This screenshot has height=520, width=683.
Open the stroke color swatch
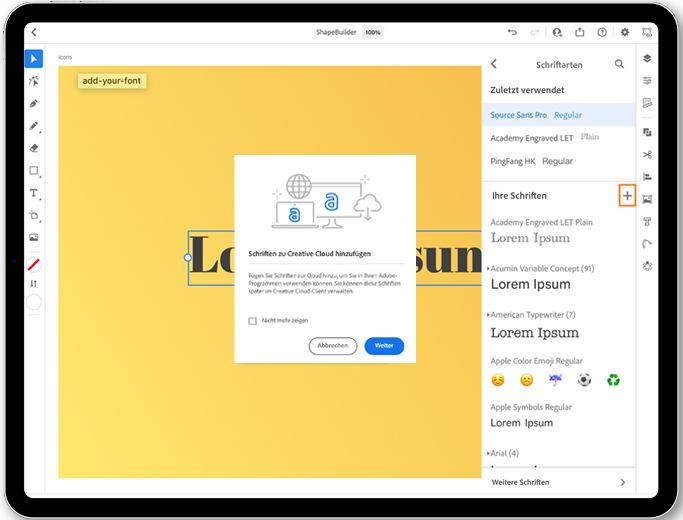(x=34, y=264)
